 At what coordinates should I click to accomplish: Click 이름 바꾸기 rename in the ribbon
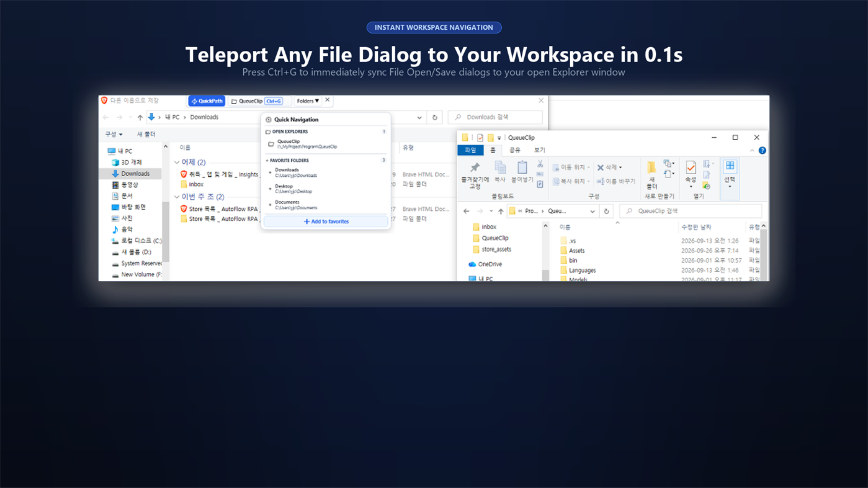pos(616,182)
